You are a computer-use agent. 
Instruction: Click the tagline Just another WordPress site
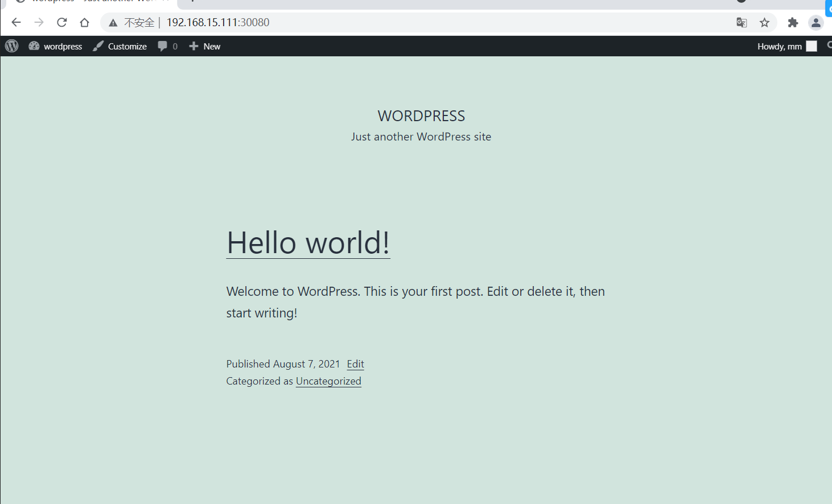click(421, 137)
